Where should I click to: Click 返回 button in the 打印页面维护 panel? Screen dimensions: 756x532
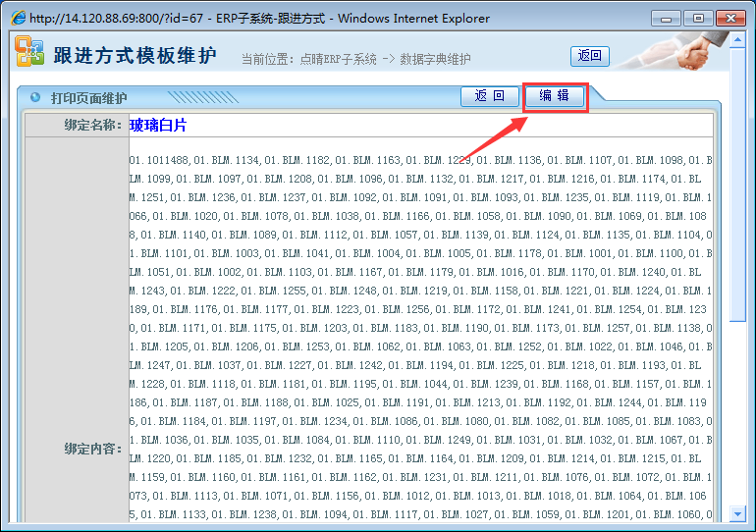(489, 96)
